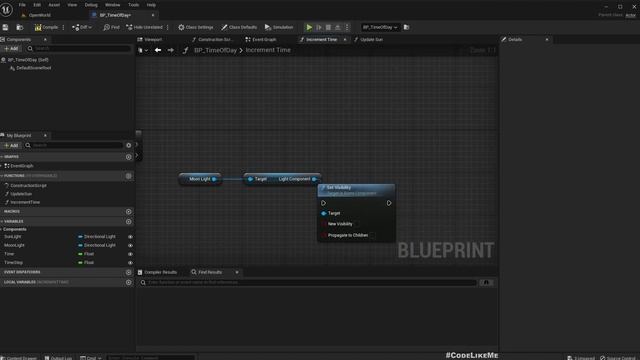Select IncrementTime function in My Blueprint

coord(25,202)
